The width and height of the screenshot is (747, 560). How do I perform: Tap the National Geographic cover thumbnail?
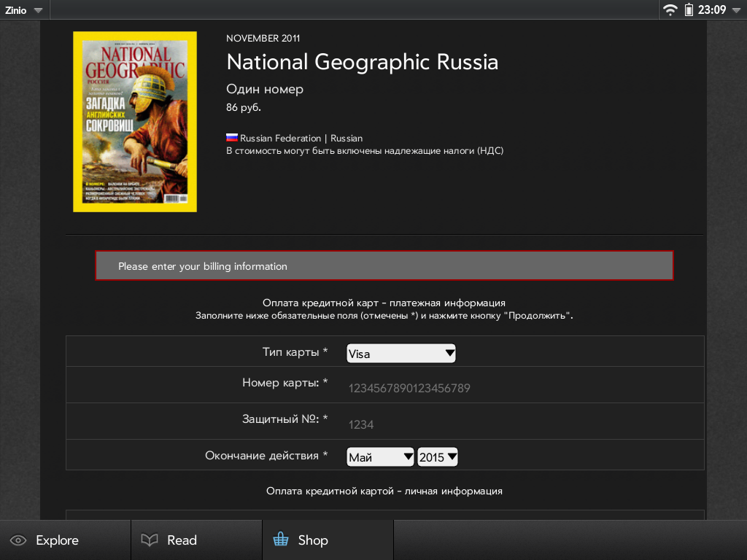[135, 122]
